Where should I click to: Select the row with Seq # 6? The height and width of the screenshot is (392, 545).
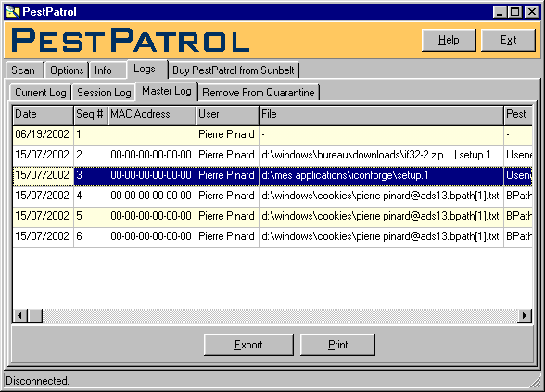(x=272, y=236)
